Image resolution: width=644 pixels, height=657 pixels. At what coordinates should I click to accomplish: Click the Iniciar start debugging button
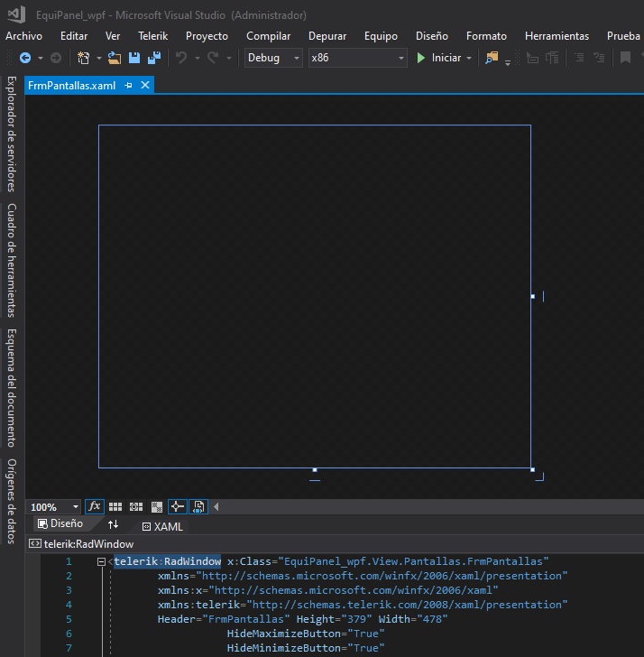coord(439,58)
